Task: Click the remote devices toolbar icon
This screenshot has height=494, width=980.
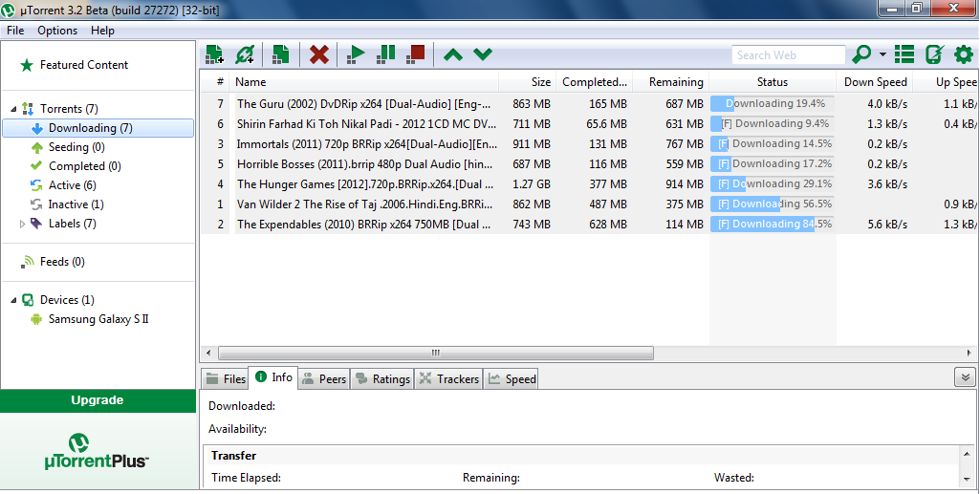Action: [x=934, y=54]
